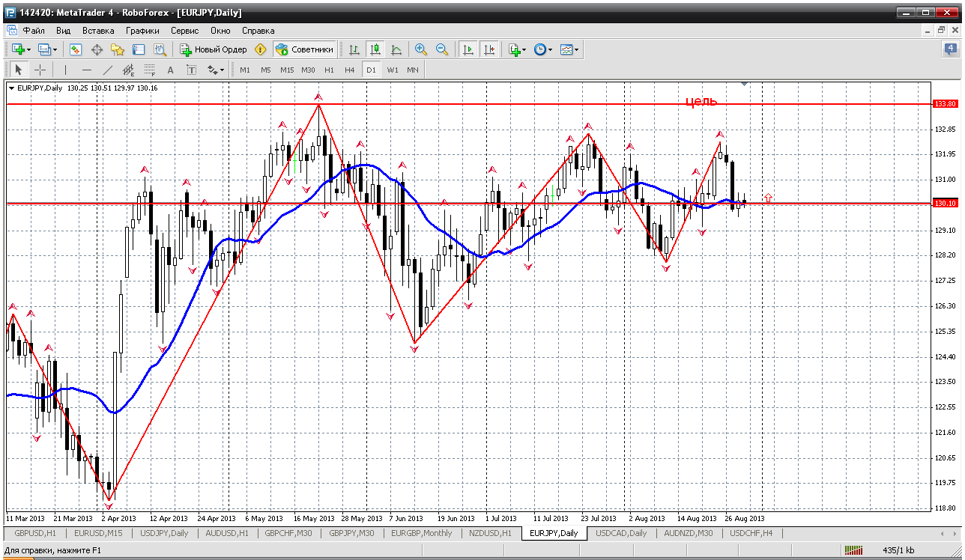965x560 pixels.
Task: Select the horizontal line drawing tool
Action: [86, 70]
